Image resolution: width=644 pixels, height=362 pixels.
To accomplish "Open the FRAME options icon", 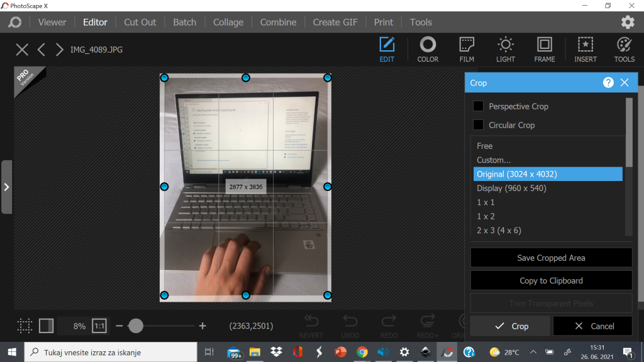I will [x=544, y=49].
